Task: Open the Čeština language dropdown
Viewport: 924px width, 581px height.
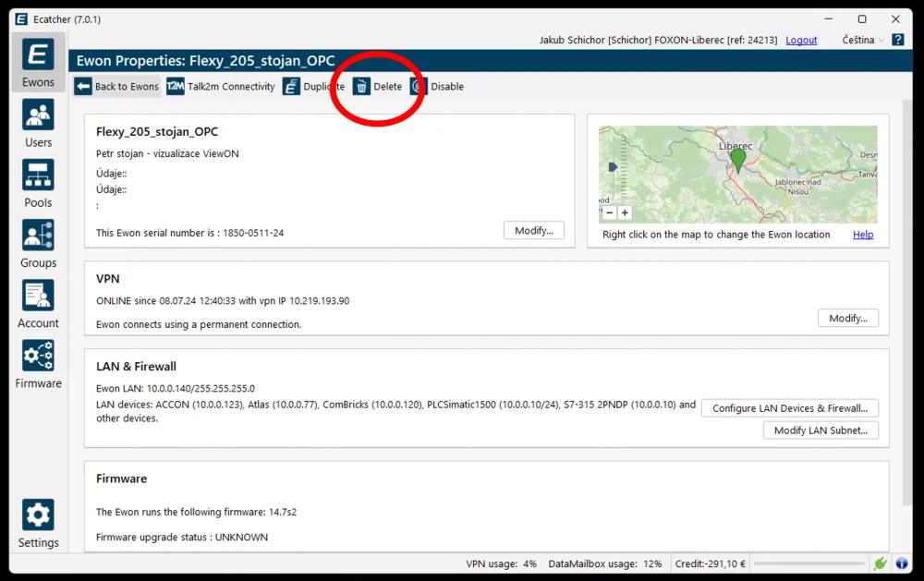Action: [x=863, y=40]
